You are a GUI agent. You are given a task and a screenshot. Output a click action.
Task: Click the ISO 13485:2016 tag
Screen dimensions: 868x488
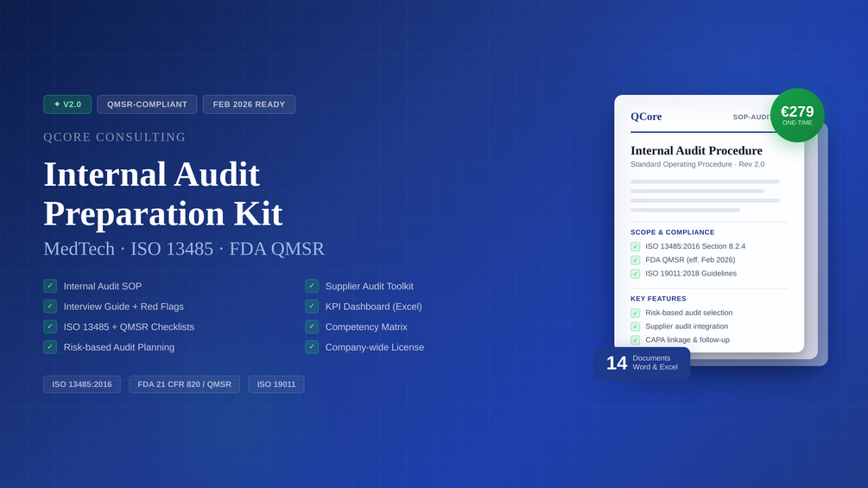[82, 384]
